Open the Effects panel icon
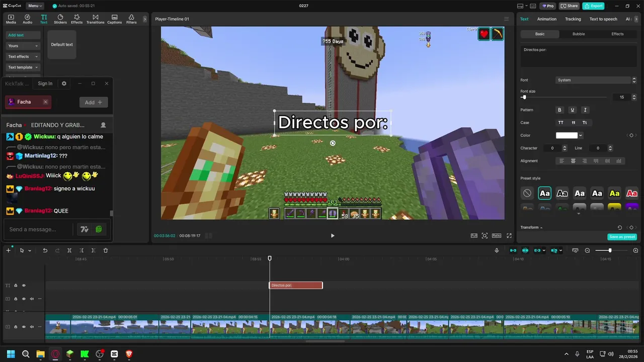644x362 pixels. point(76,19)
